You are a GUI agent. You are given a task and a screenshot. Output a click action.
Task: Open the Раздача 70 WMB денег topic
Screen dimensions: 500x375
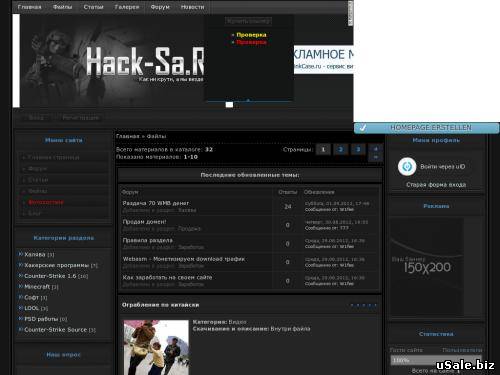coord(156,203)
